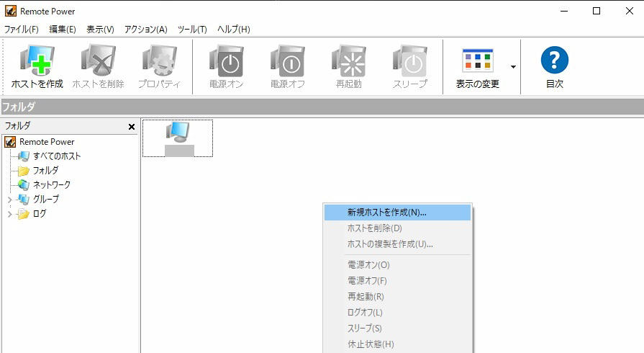Click the スリープ toolbar icon
The image size is (644, 353).
pyautogui.click(x=410, y=67)
